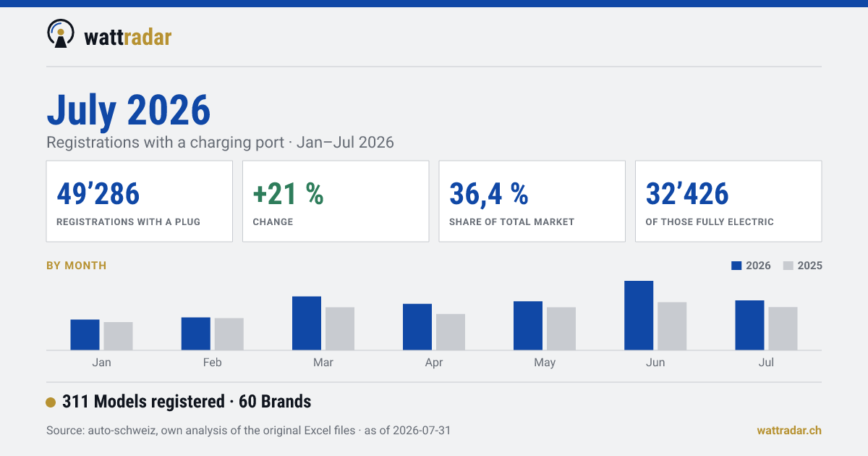Screen dimensions: 868x456
Task: Click the Share Of Total Market label
Action: pos(511,222)
